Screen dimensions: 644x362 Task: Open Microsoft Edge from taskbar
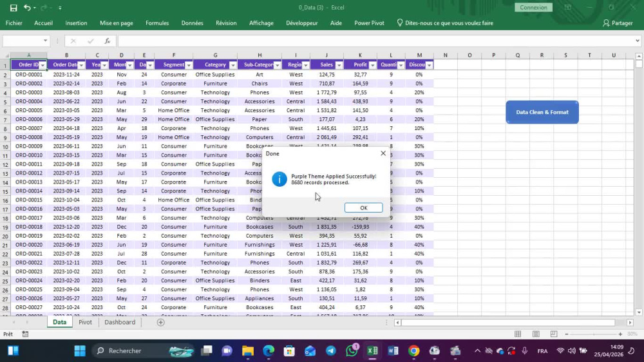tap(269, 351)
